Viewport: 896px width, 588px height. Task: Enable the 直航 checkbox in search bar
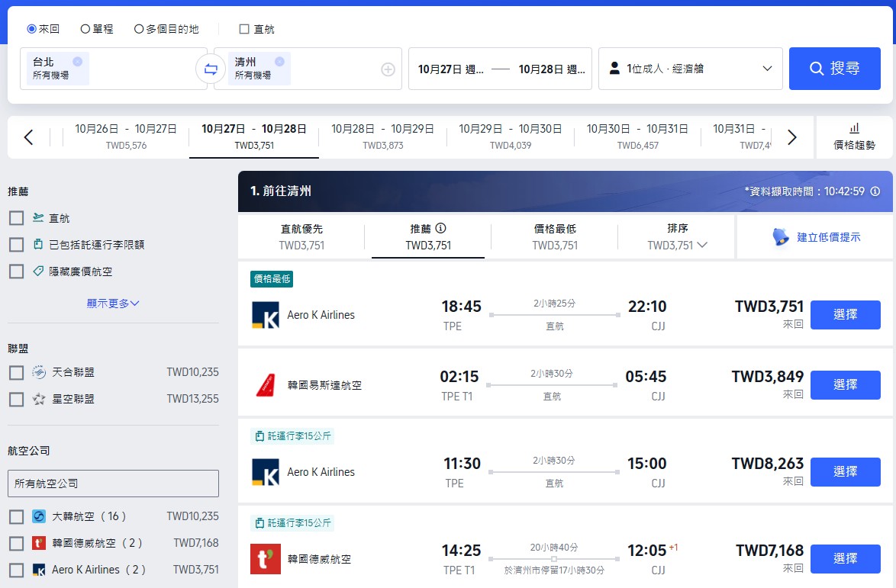(244, 29)
